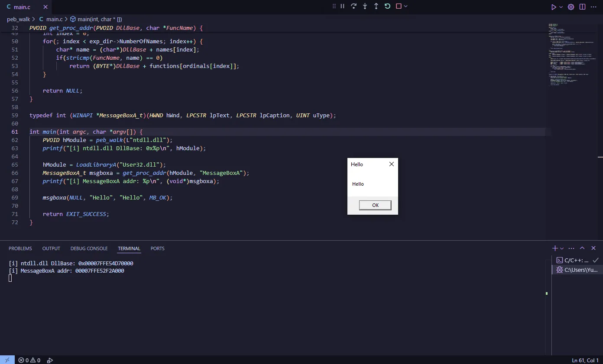Click the Step Over debug icon
The image size is (603, 364).
[x=353, y=6]
